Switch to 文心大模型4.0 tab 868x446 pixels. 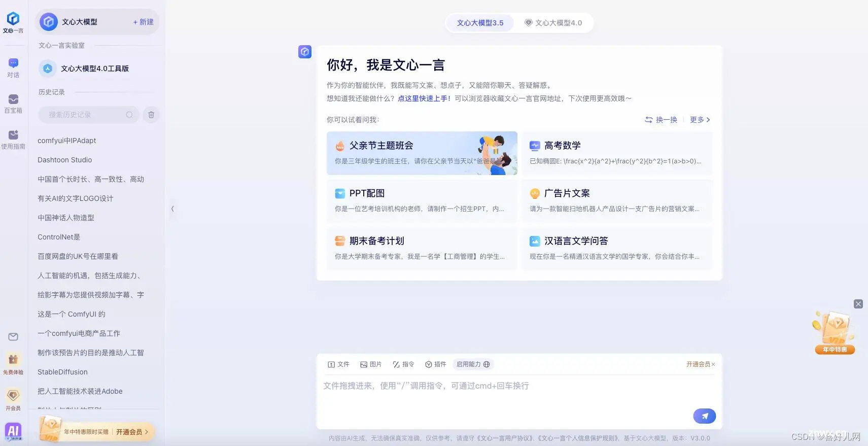click(553, 23)
